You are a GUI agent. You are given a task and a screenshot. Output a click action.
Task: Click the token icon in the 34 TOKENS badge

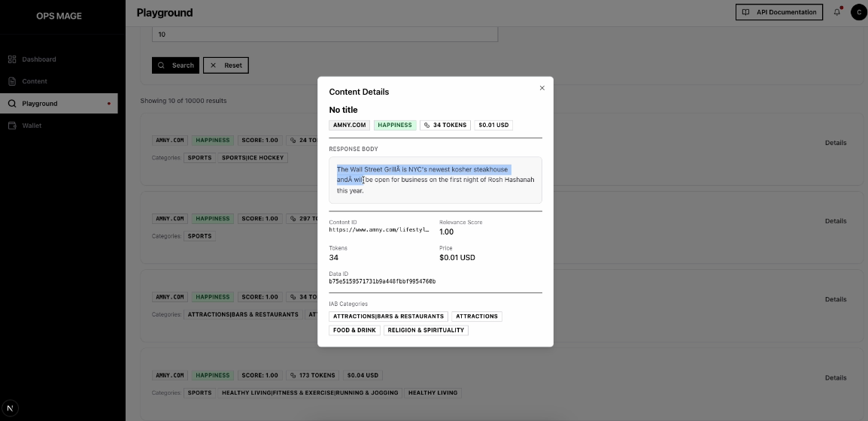[x=426, y=125]
